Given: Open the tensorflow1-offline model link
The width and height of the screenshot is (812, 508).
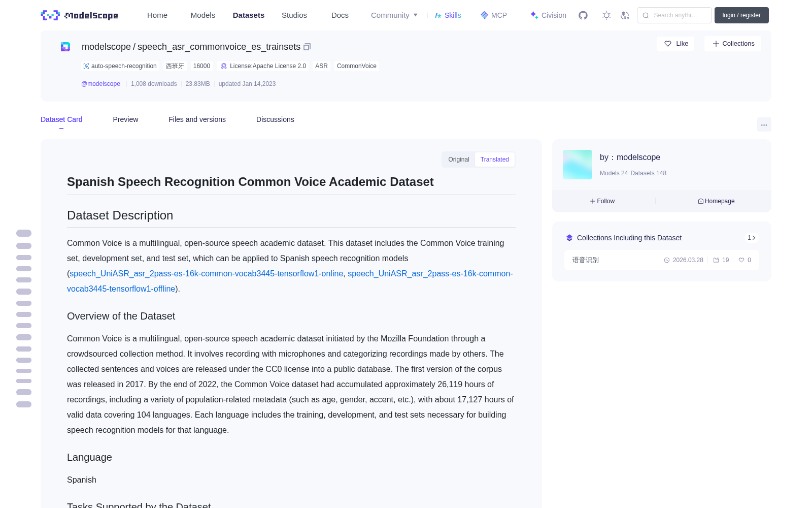Looking at the screenshot, I should [290, 281].
